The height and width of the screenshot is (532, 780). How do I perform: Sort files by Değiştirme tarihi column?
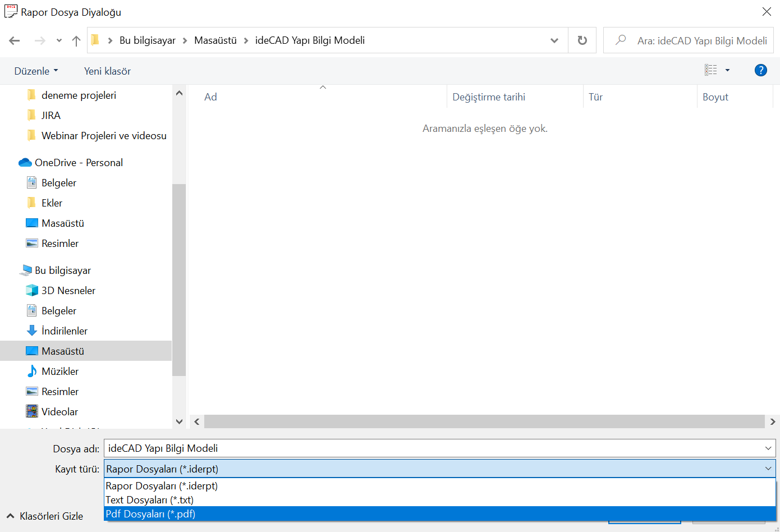pyautogui.click(x=488, y=97)
